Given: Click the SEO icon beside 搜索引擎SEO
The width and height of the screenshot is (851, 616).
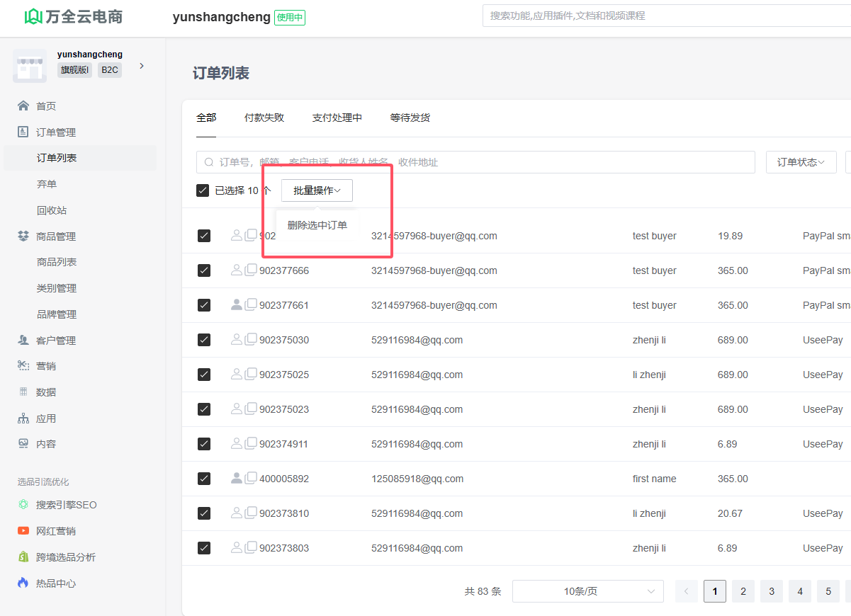Looking at the screenshot, I should (x=23, y=505).
